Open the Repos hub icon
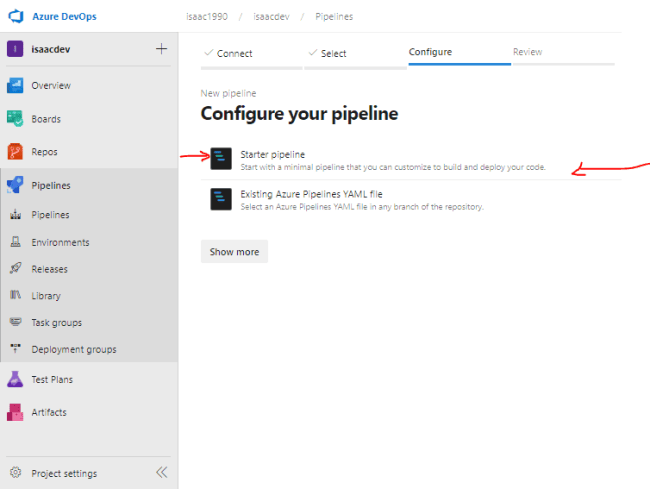 coord(15,152)
